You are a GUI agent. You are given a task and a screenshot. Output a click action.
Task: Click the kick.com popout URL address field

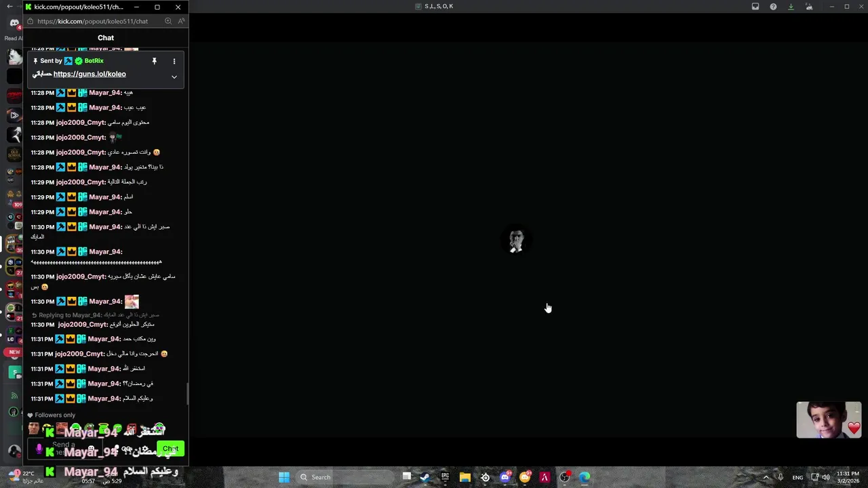coord(93,21)
